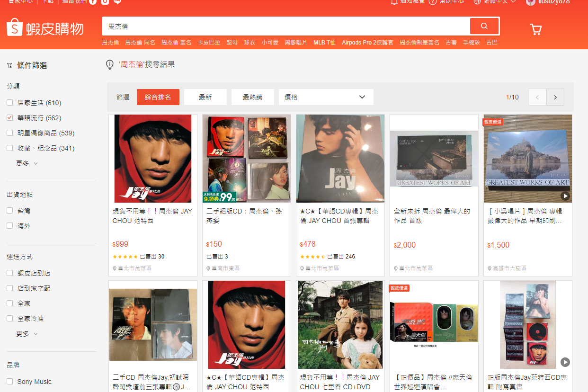Screen dimensions: 588x392
Task: Expand 更多 under category filters
Action: (27, 163)
